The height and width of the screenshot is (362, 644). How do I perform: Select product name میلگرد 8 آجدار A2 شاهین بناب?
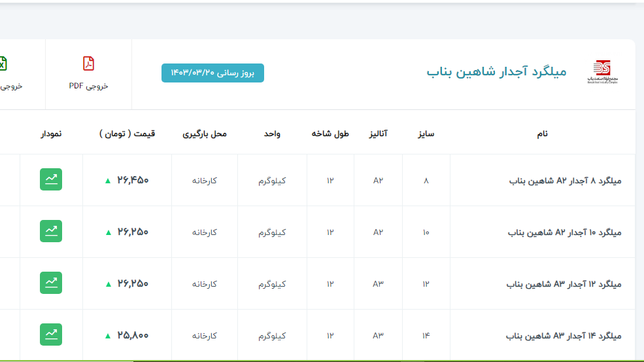pos(565,181)
